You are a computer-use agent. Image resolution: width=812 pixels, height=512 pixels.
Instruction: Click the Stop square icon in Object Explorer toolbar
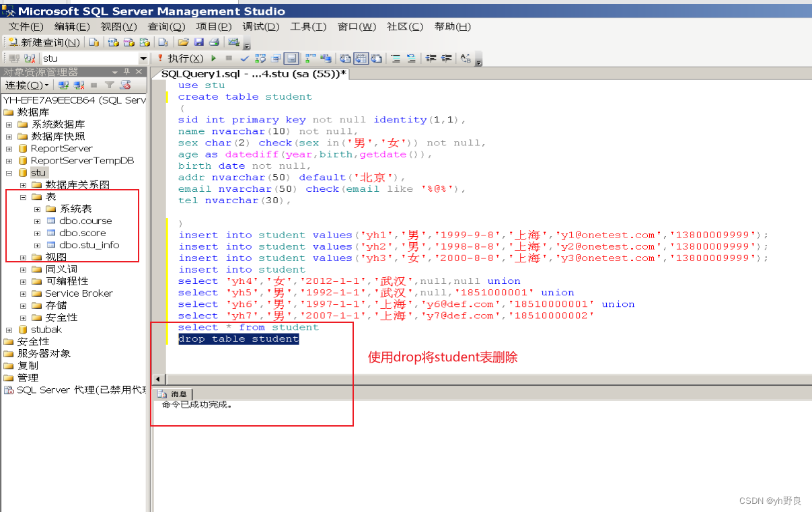pos(94,85)
